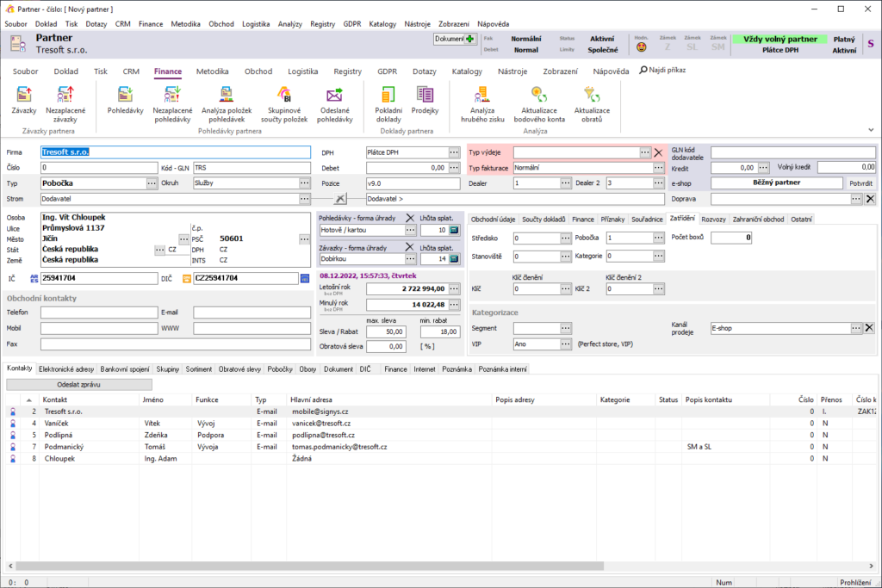Clear the Typ výdeje field with X
This screenshot has height=588, width=882.
tap(659, 152)
